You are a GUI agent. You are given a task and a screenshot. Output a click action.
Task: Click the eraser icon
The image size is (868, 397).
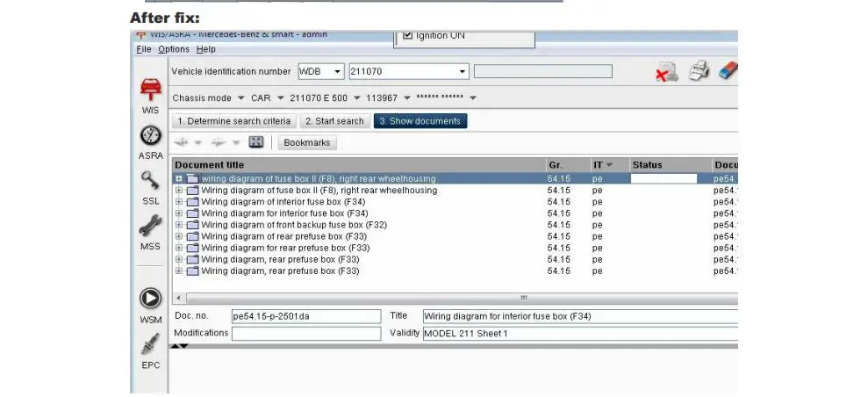point(728,71)
